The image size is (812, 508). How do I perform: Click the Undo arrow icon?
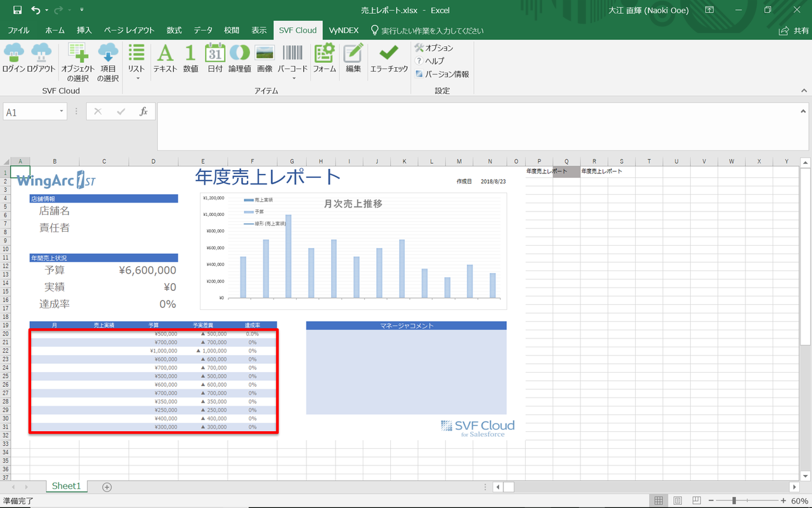point(36,10)
